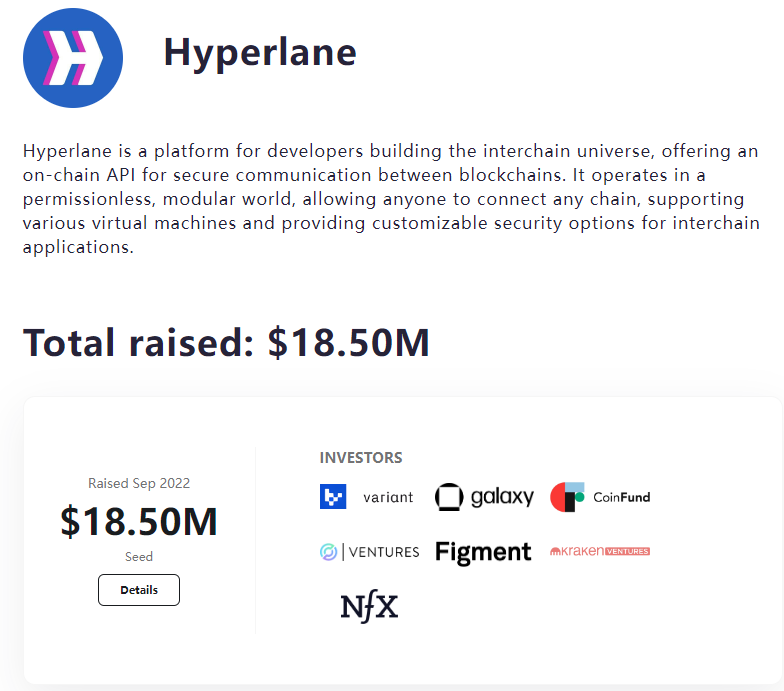The width and height of the screenshot is (784, 691).
Task: Click the 'Raised Sep 2022' label
Action: (x=139, y=483)
